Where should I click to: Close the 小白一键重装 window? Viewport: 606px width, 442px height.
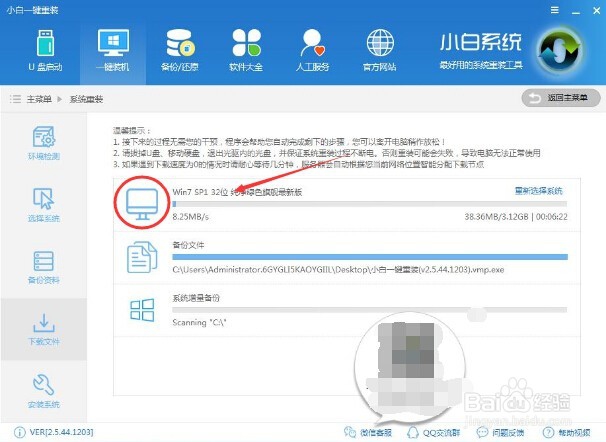[x=597, y=11]
